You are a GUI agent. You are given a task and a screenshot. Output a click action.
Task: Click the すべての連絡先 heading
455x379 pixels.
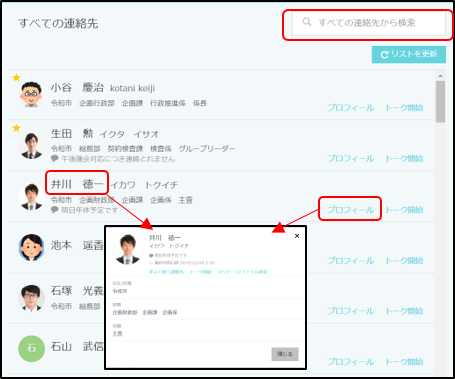[58, 23]
